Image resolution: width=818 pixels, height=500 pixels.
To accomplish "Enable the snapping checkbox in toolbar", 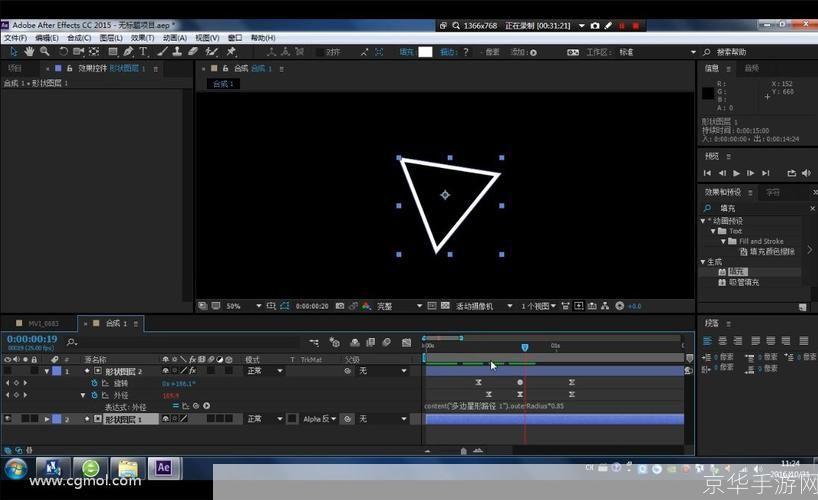I will (320, 52).
